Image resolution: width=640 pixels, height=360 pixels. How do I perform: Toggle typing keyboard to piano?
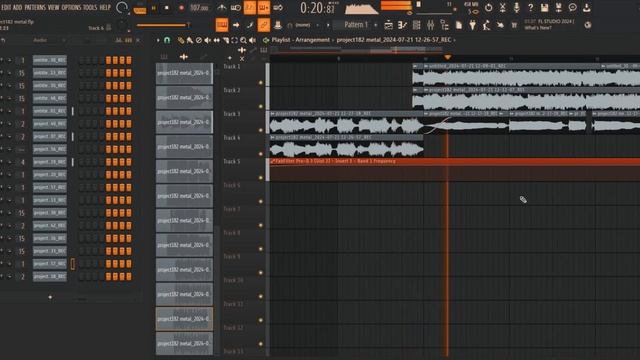click(222, 25)
